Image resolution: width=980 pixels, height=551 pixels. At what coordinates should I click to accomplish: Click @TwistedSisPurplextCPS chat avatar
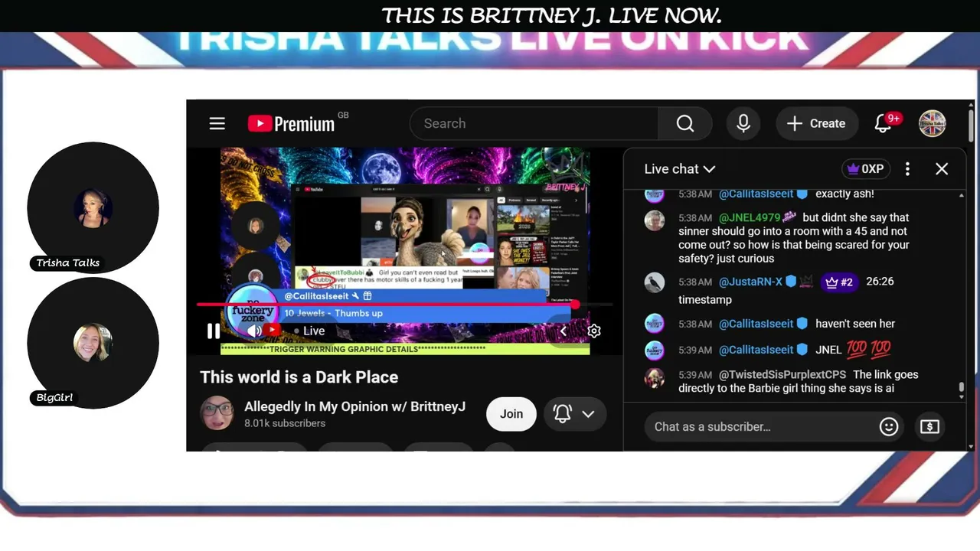[x=655, y=378]
